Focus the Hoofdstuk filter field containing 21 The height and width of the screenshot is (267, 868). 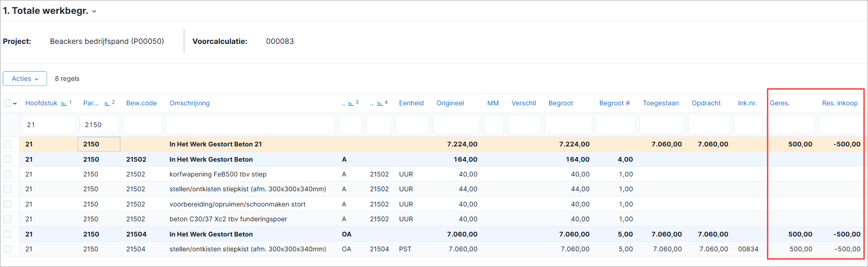tap(48, 125)
